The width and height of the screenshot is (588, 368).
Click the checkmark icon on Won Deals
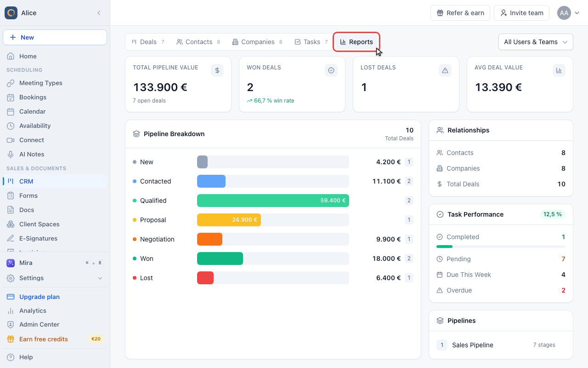331,70
